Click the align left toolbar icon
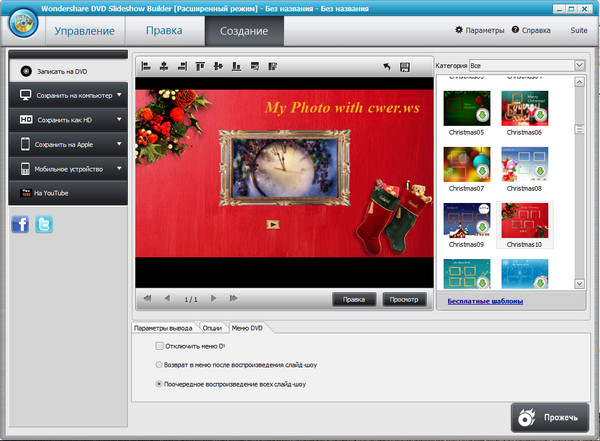 click(146, 66)
